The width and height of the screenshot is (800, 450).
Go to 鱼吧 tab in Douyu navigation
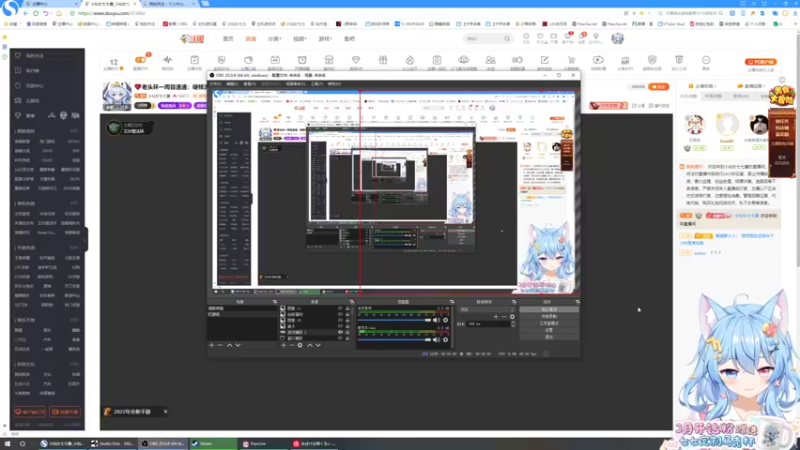(x=349, y=39)
